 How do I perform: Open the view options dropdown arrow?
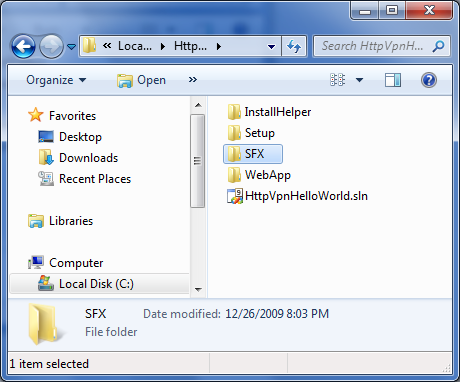pyautogui.click(x=359, y=80)
